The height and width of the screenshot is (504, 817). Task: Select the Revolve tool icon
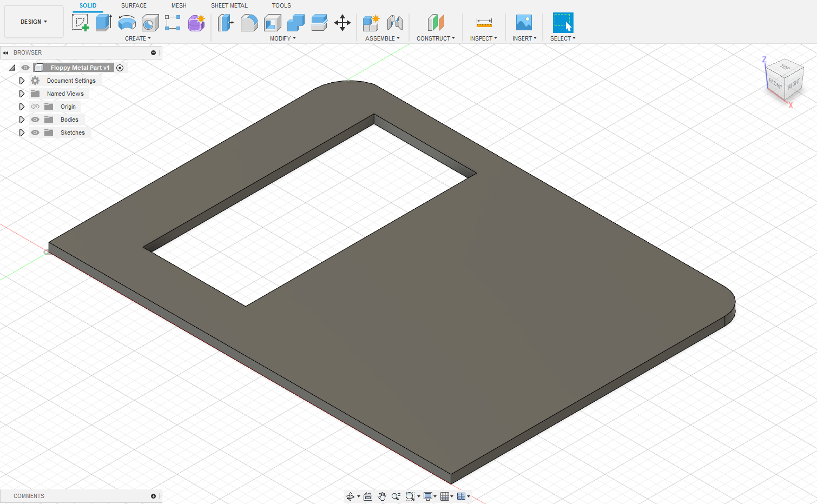[127, 23]
